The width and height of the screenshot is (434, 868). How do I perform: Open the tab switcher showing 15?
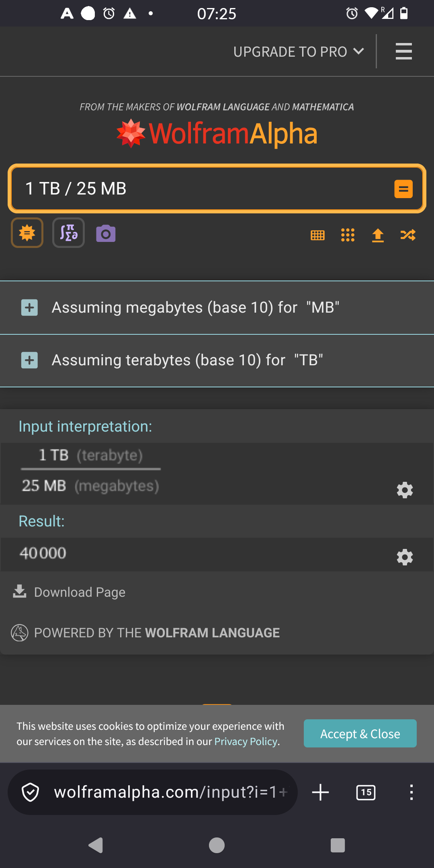pyautogui.click(x=366, y=792)
